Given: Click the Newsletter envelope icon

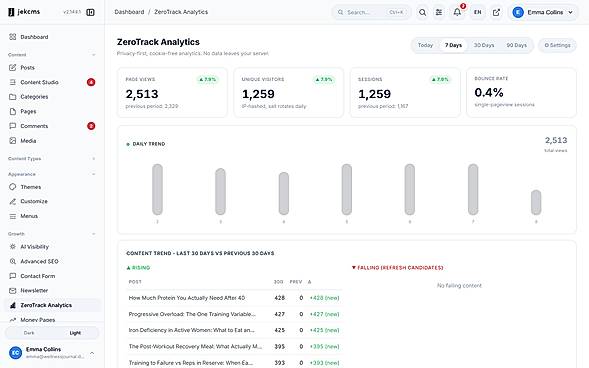Looking at the screenshot, I should [x=13, y=291].
